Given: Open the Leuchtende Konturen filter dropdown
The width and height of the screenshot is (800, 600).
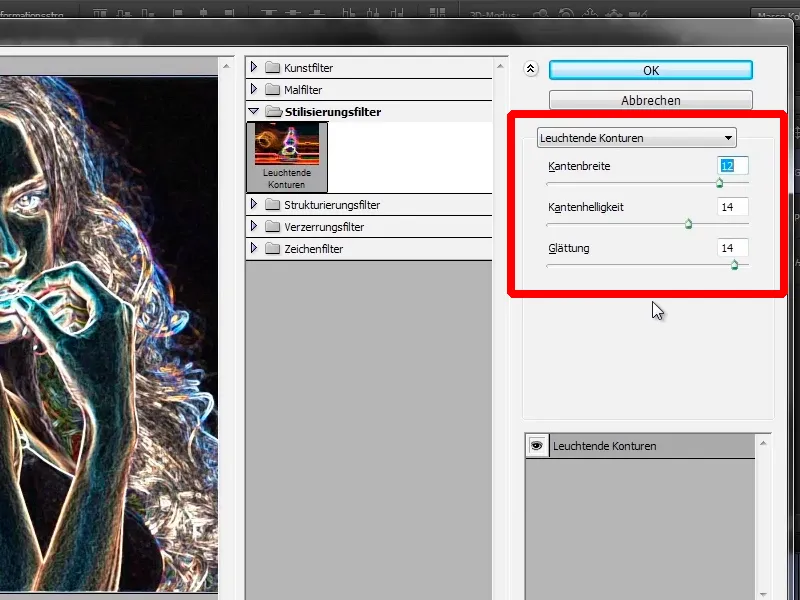Looking at the screenshot, I should pos(637,138).
